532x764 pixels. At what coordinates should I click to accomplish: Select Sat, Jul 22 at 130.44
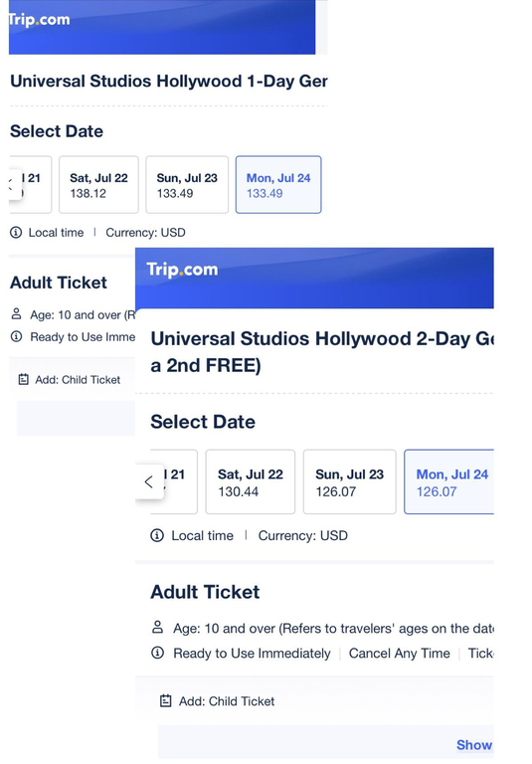251,481
